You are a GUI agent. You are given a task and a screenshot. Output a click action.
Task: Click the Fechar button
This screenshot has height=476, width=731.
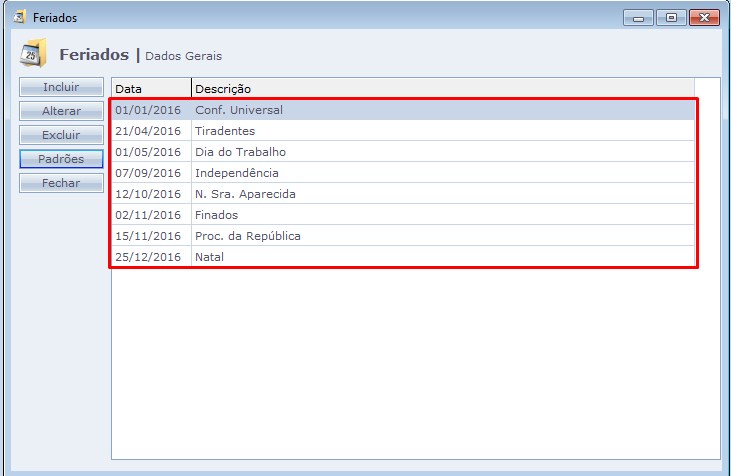pyautogui.click(x=61, y=183)
